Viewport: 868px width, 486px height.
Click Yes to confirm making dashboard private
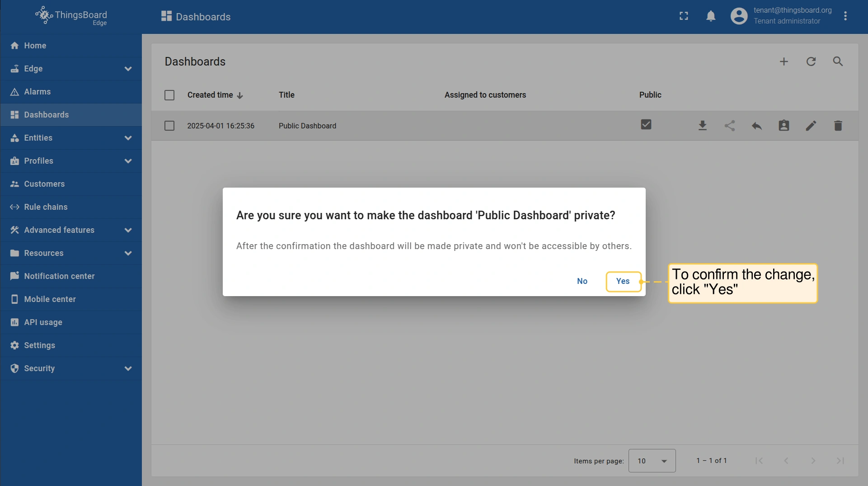[x=623, y=281]
